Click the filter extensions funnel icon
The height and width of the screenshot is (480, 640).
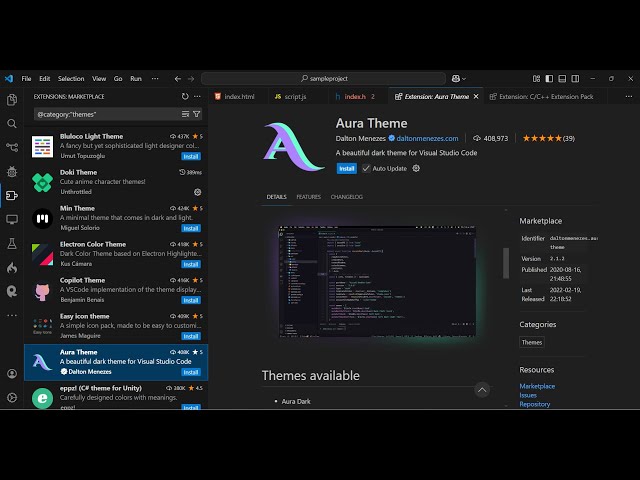pos(197,114)
